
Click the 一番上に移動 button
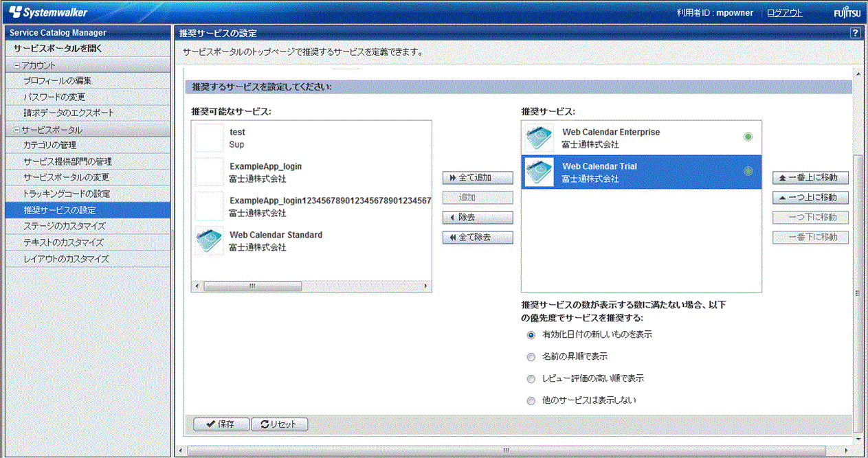[x=810, y=178]
